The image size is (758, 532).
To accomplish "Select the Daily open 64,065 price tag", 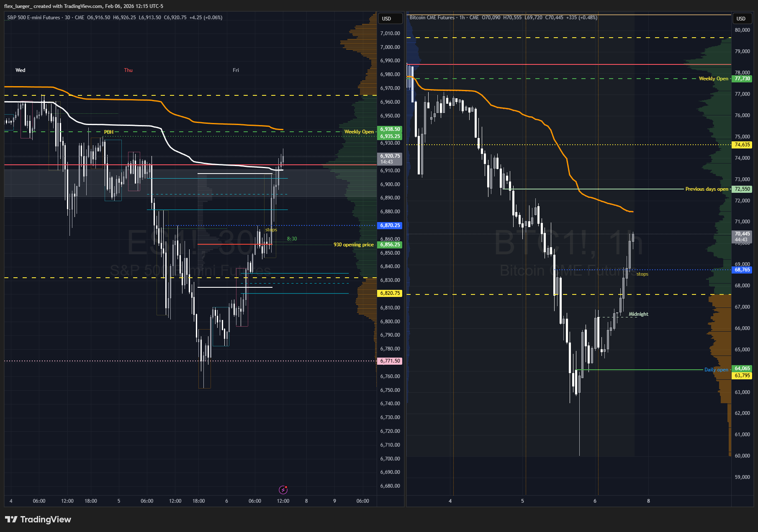I will (742, 368).
